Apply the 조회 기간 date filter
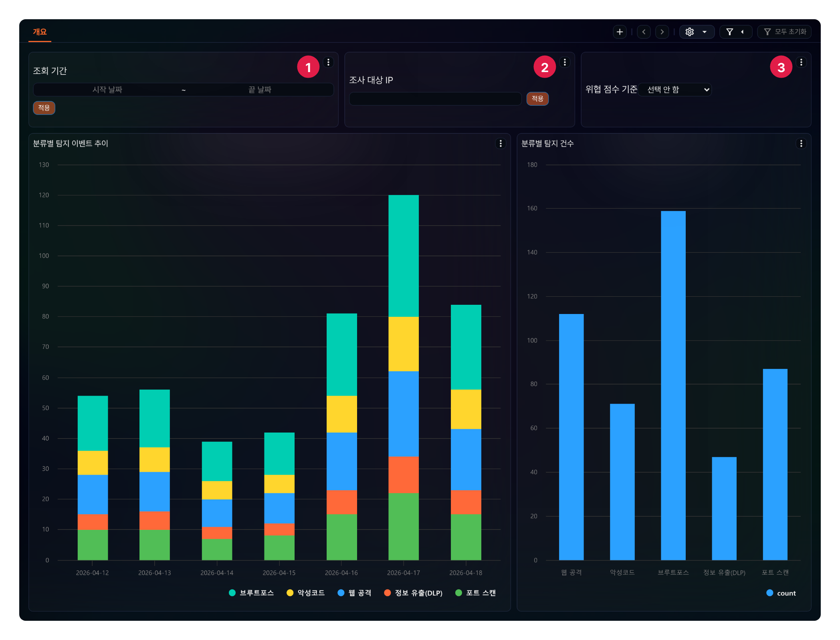 [x=44, y=108]
